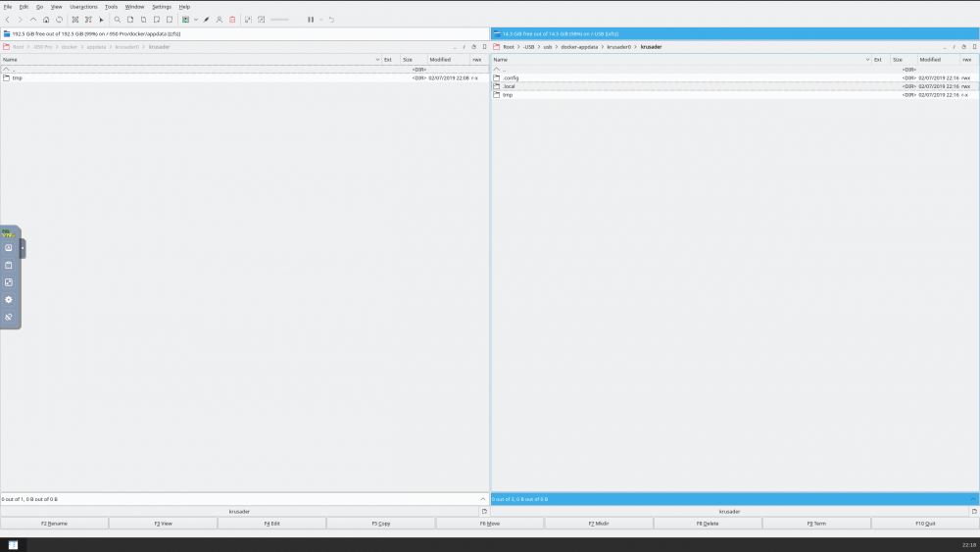Click the Undo arrow in the toolbar
The image size is (980, 552).
pos(332,20)
